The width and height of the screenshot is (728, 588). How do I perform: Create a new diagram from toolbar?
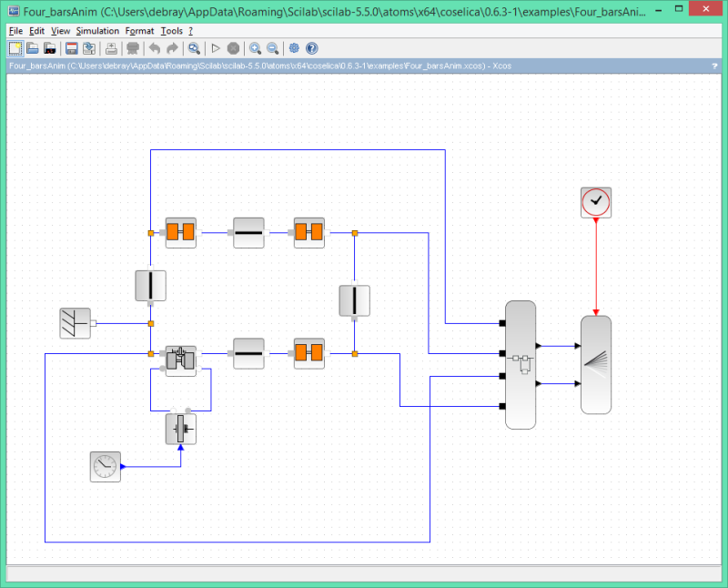tap(15, 48)
